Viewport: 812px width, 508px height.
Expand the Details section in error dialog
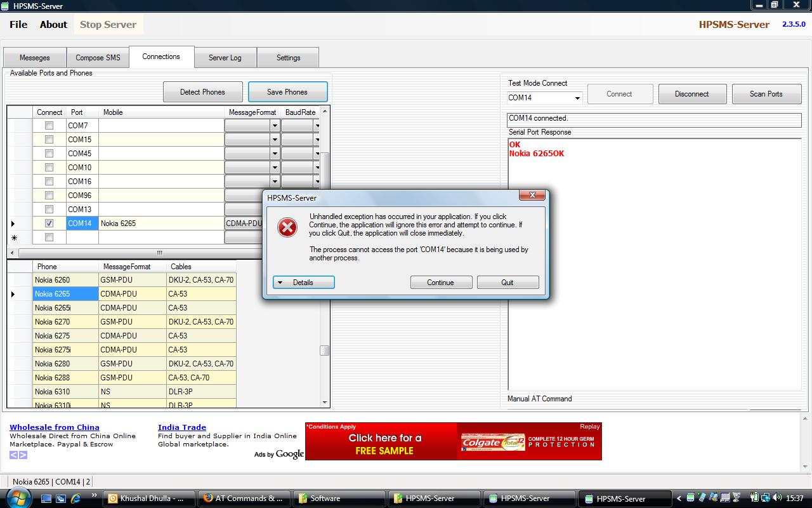click(x=303, y=283)
